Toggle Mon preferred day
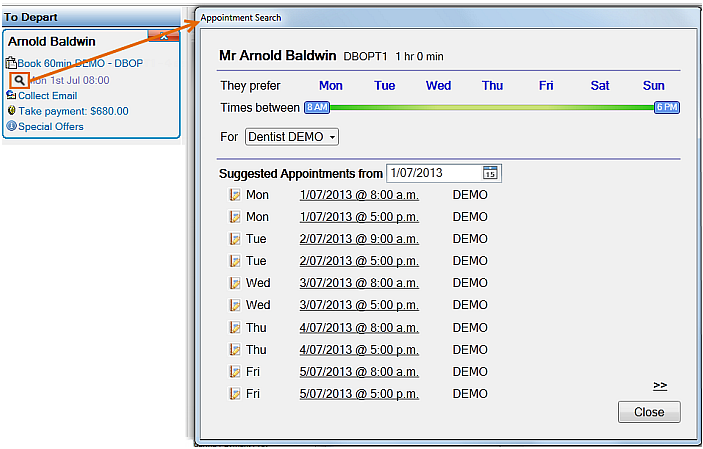The width and height of the screenshot is (703, 449). (x=331, y=86)
